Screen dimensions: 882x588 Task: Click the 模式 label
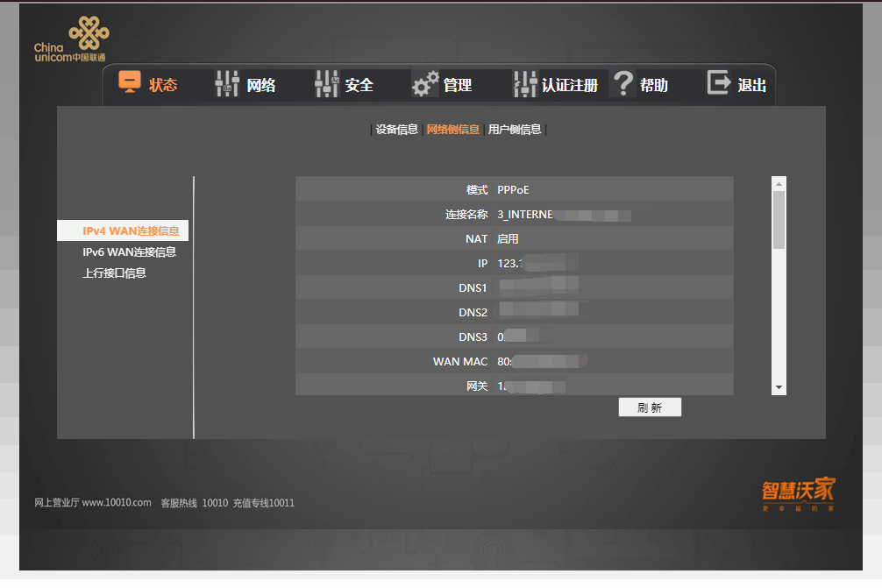[x=477, y=190]
